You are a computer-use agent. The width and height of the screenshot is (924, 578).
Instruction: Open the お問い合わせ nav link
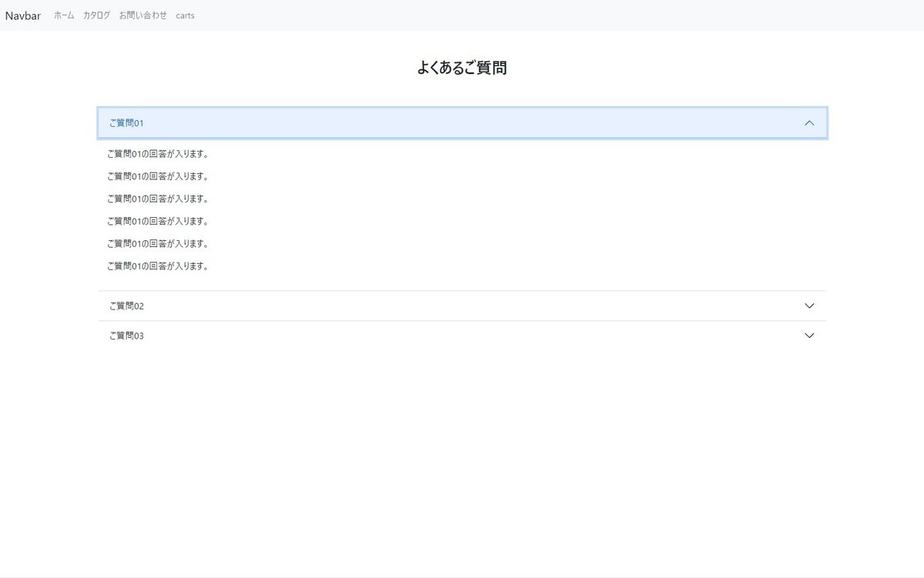[x=143, y=15]
